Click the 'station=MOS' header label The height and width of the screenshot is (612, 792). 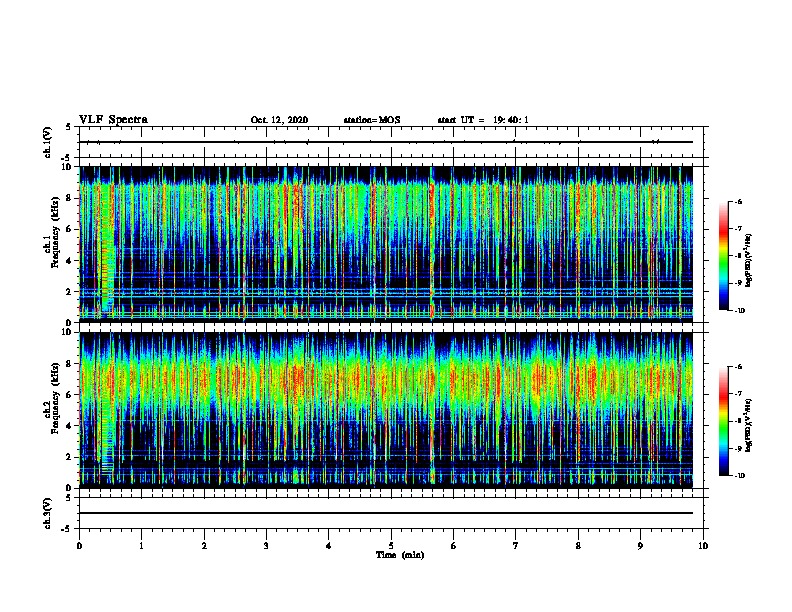coord(372,120)
